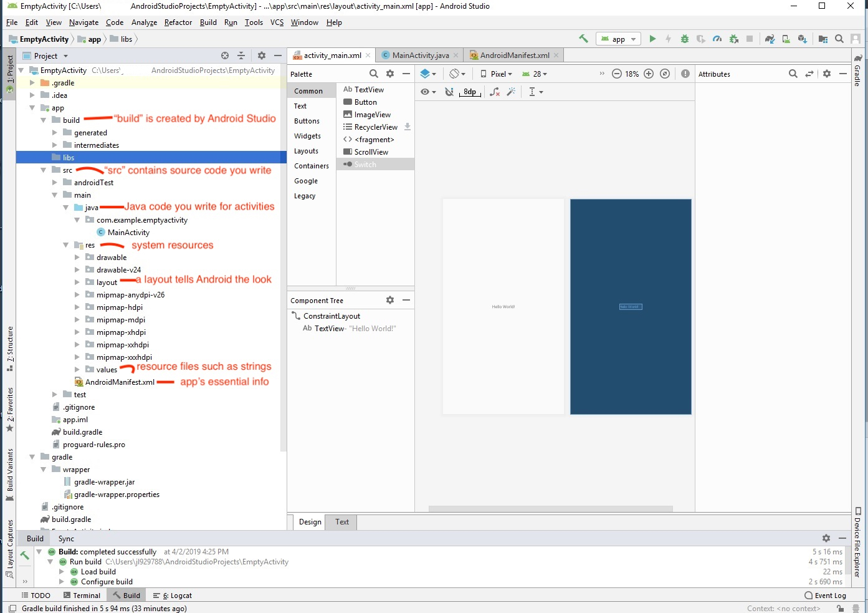
Task: Attach debugger to Android process icon
Action: (733, 39)
